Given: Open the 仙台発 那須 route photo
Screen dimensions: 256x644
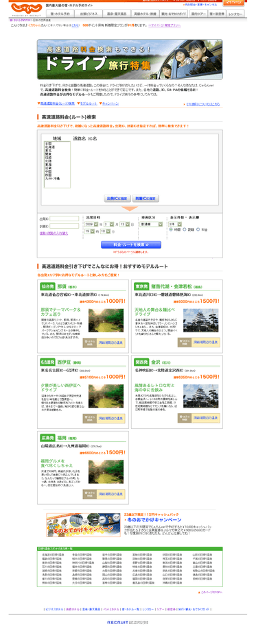Looking at the screenshot, I should point(106,321).
